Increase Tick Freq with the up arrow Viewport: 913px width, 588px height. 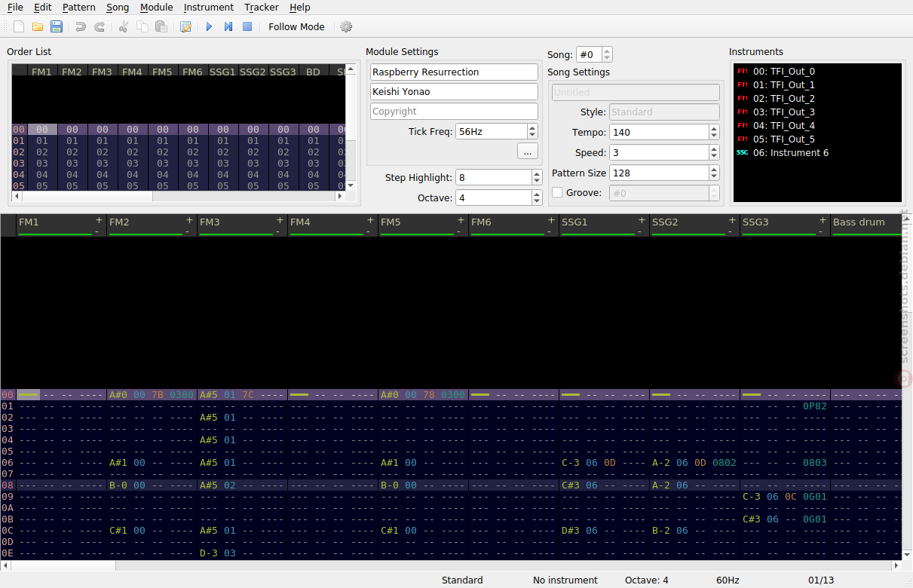[x=533, y=127]
